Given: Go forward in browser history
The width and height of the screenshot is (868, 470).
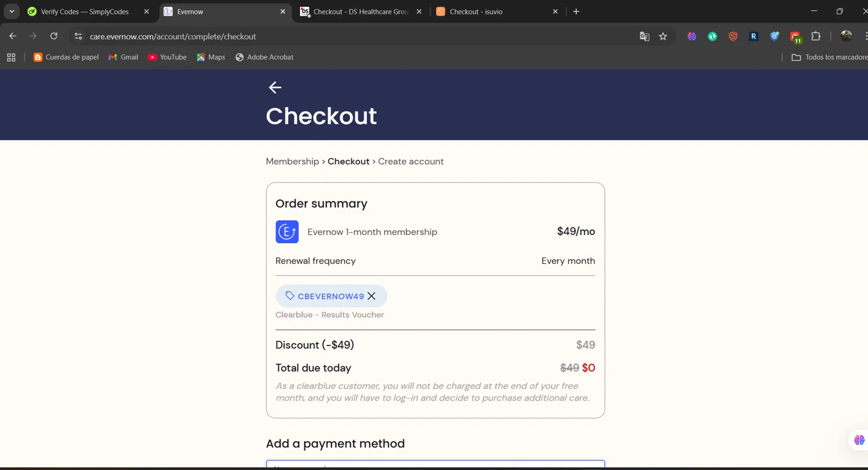Looking at the screenshot, I should pos(33,36).
